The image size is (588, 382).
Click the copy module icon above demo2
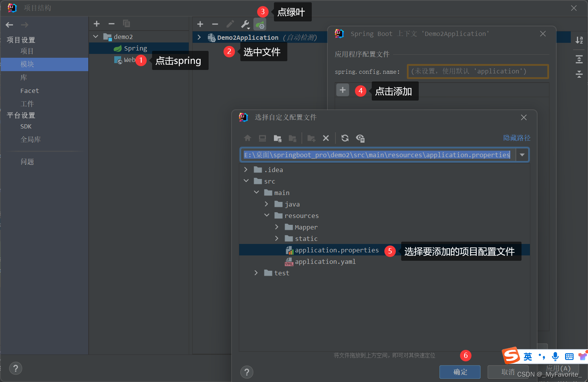pos(127,24)
